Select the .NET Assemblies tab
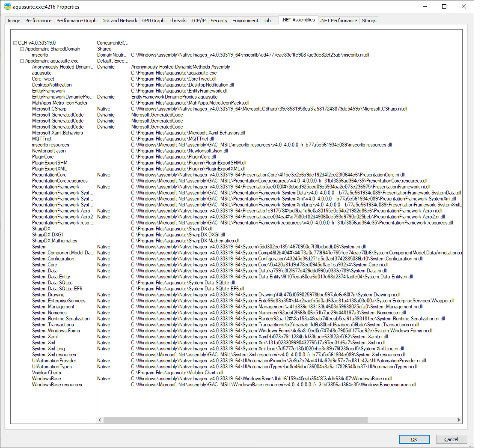Image resolution: width=493 pixels, height=448 pixels. coord(298,20)
